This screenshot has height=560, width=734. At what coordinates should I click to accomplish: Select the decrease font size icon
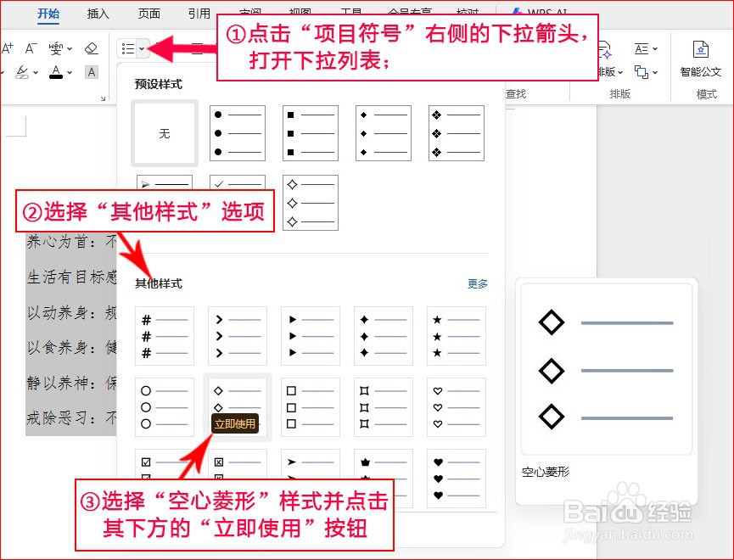[x=30, y=48]
